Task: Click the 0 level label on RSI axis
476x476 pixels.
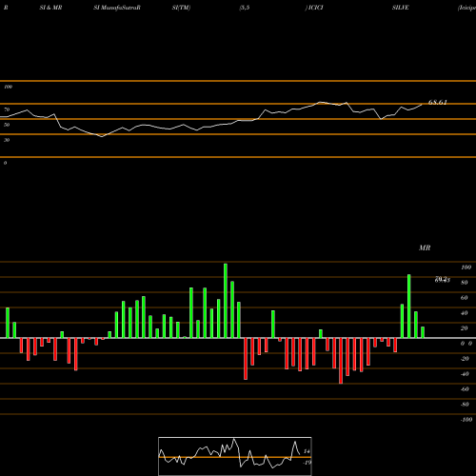Action: click(5, 163)
